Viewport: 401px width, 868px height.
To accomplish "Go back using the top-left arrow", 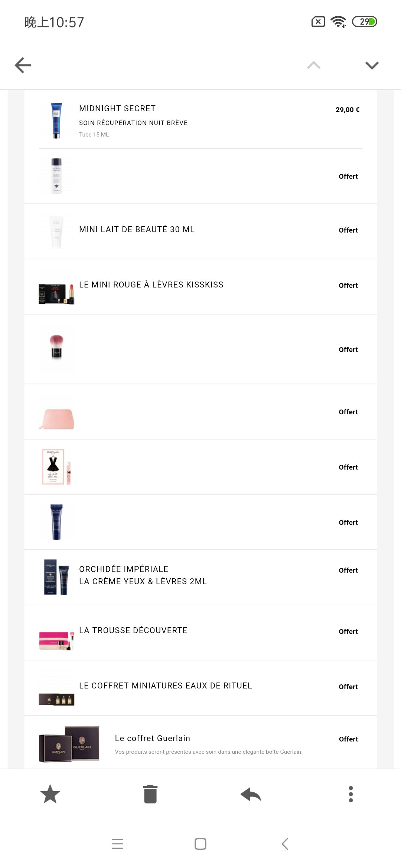I will point(23,65).
